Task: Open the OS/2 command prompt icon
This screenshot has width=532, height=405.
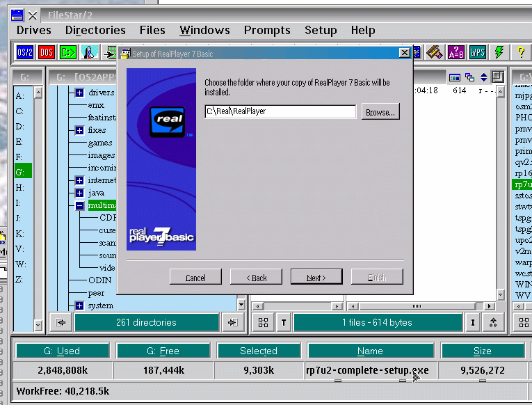Action: pyautogui.click(x=25, y=52)
